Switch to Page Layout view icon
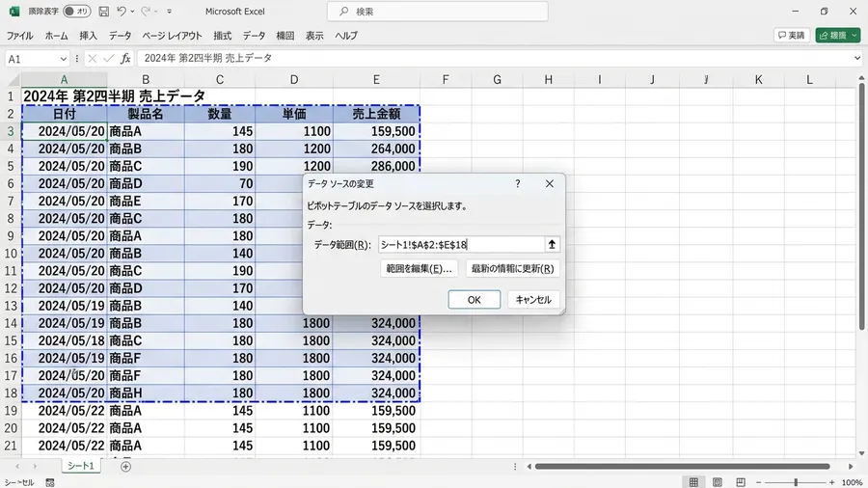The width and height of the screenshot is (868, 488). tap(717, 482)
